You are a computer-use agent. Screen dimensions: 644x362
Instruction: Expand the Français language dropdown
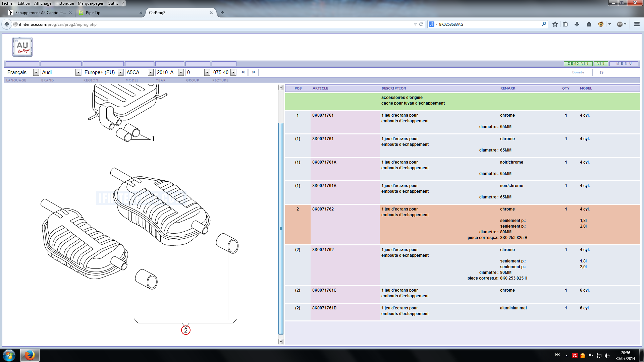[x=36, y=72]
